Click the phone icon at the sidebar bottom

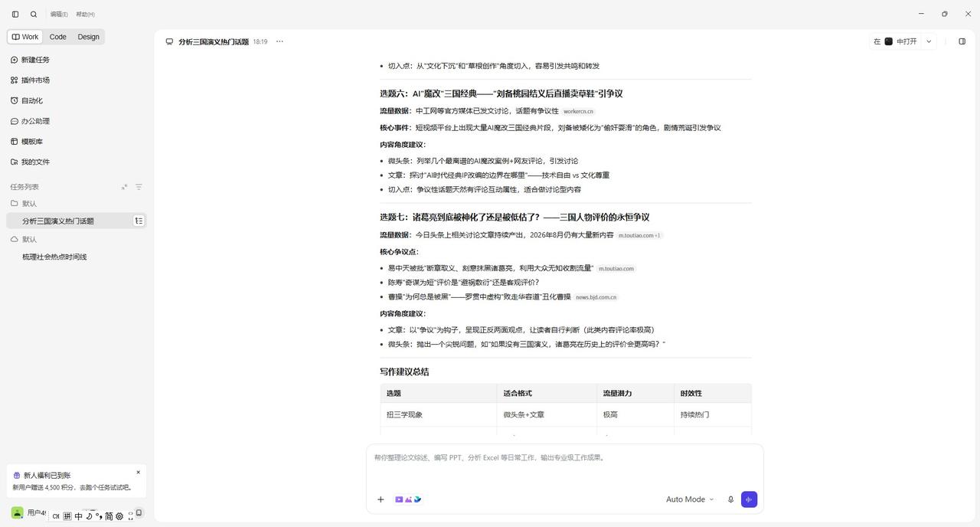[x=139, y=513]
